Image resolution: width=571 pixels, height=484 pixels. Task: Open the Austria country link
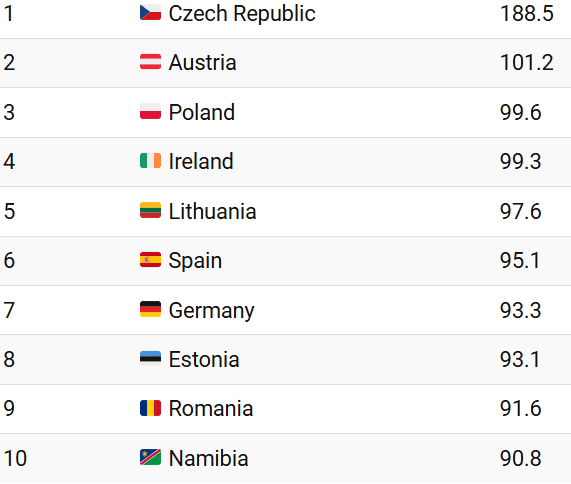click(202, 62)
